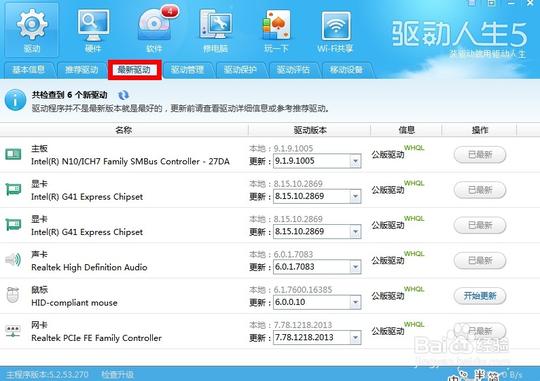Open the 驱动 gear icon section
The width and height of the screenshot is (540, 381).
pyautogui.click(x=32, y=30)
